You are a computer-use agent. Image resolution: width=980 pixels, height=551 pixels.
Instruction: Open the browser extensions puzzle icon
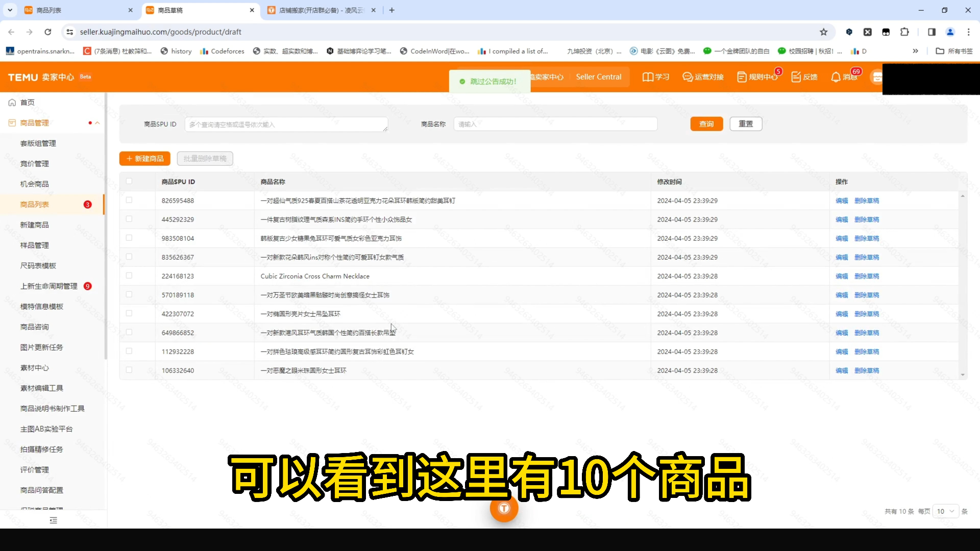(x=904, y=32)
